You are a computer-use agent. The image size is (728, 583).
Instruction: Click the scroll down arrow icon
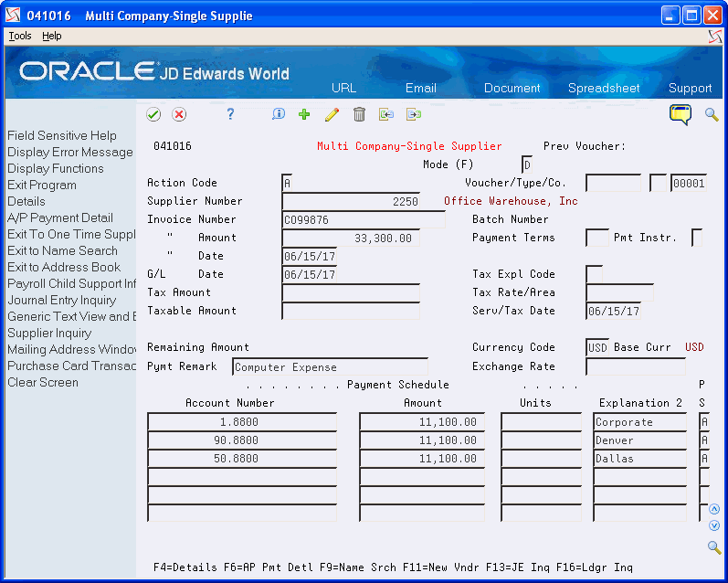[x=714, y=525]
